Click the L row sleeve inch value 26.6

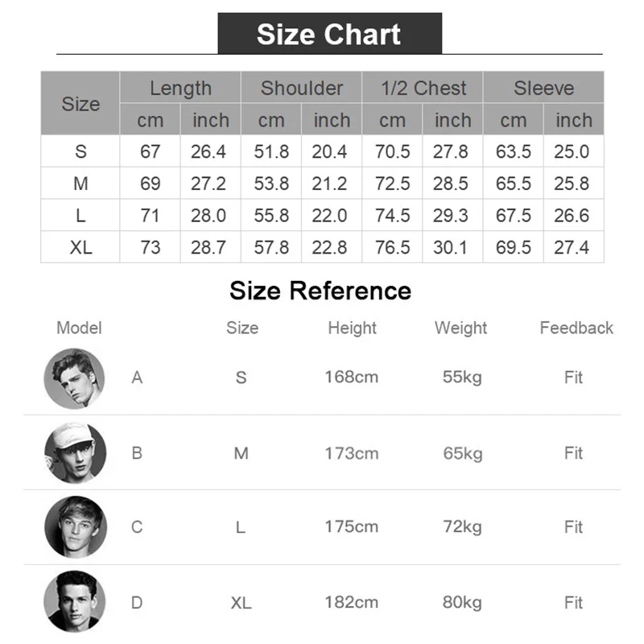click(572, 216)
